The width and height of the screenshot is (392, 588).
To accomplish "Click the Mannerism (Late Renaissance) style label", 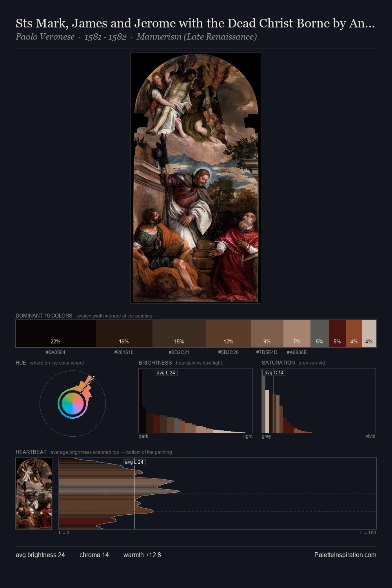I will click(197, 37).
